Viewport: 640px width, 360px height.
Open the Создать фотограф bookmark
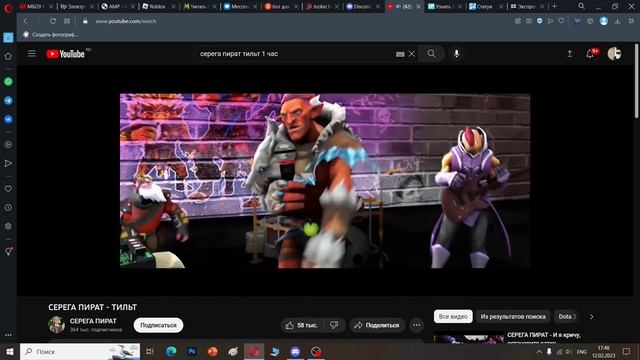(x=51, y=35)
